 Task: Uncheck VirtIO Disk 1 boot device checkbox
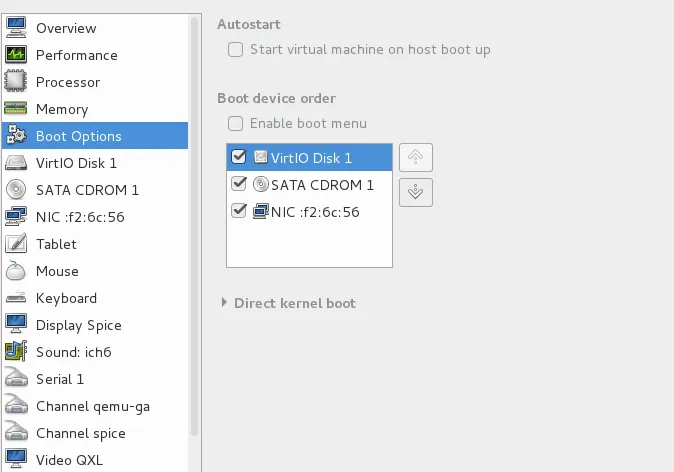(x=238, y=157)
